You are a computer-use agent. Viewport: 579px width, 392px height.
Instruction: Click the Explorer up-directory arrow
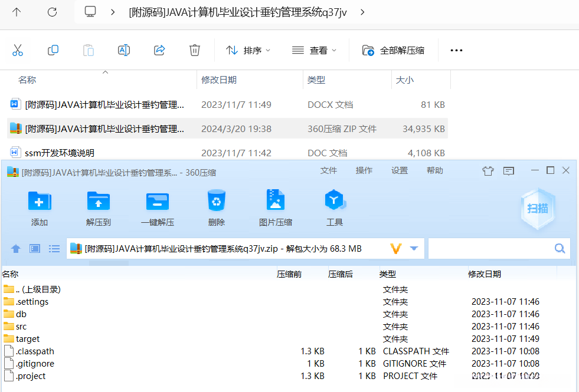pyautogui.click(x=17, y=12)
